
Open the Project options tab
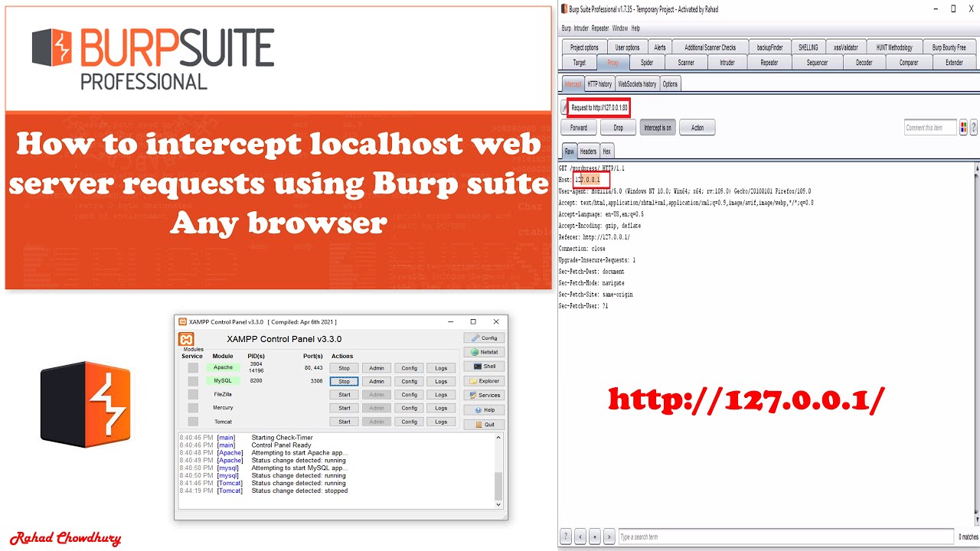(x=584, y=47)
